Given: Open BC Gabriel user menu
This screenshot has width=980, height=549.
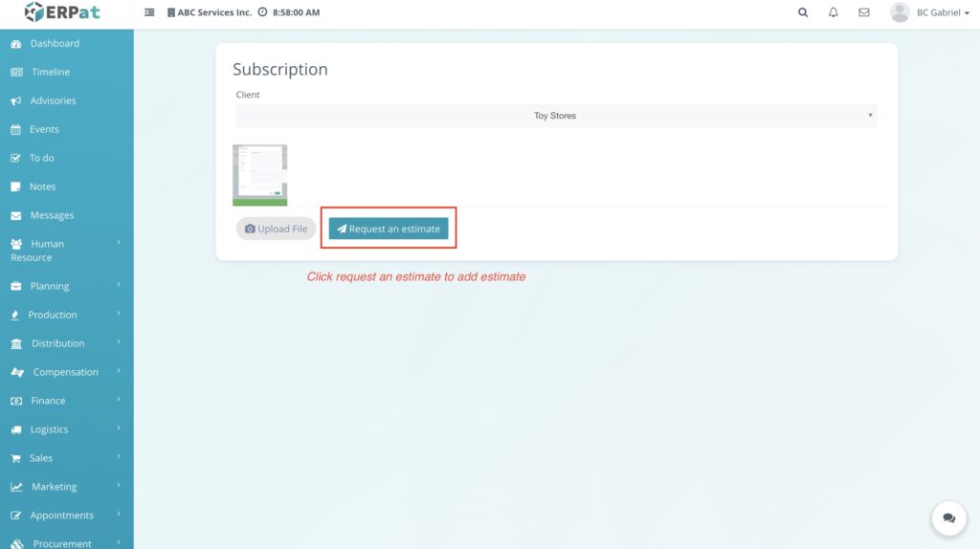Looking at the screenshot, I should (943, 12).
